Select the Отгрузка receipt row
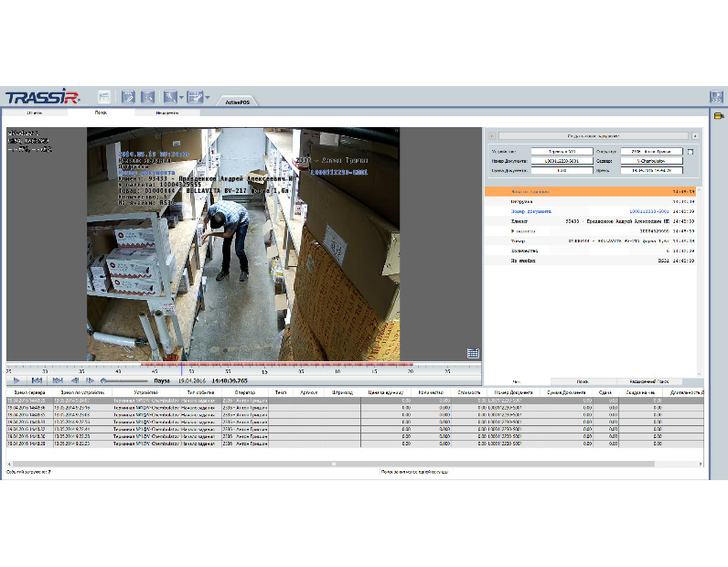 pyautogui.click(x=590, y=201)
